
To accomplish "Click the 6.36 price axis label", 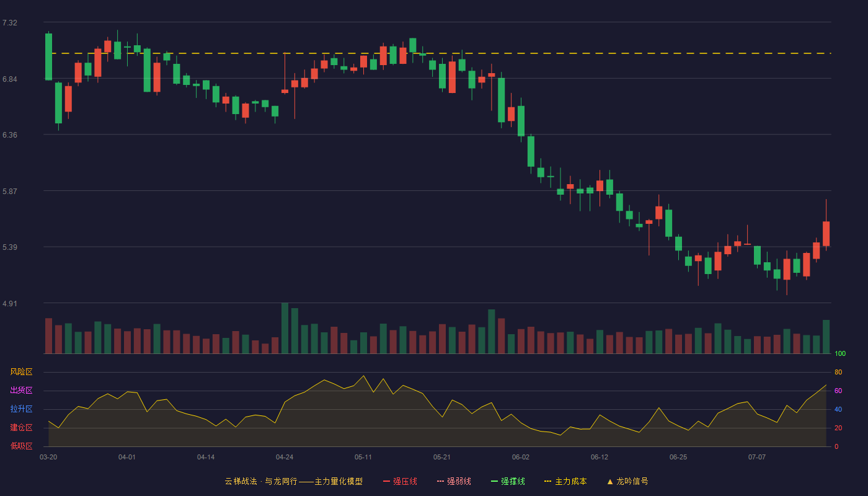I will [10, 135].
